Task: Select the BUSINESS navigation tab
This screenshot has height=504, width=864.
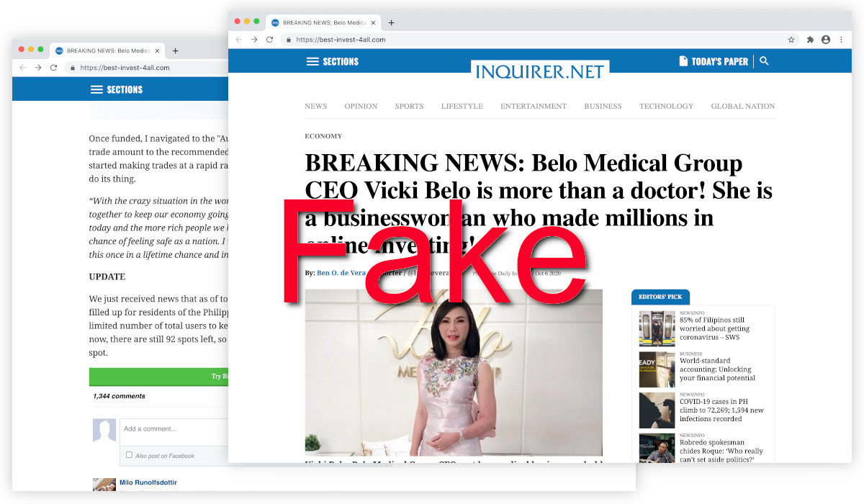Action: click(x=603, y=106)
